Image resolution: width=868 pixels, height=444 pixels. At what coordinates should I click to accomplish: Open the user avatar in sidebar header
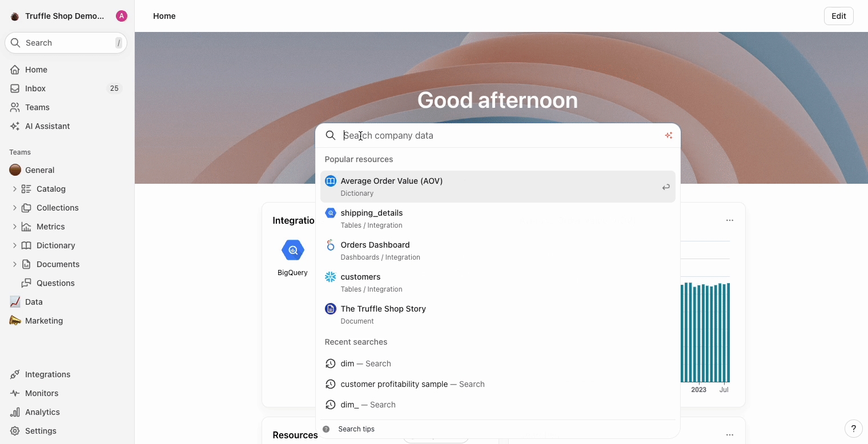[121, 16]
